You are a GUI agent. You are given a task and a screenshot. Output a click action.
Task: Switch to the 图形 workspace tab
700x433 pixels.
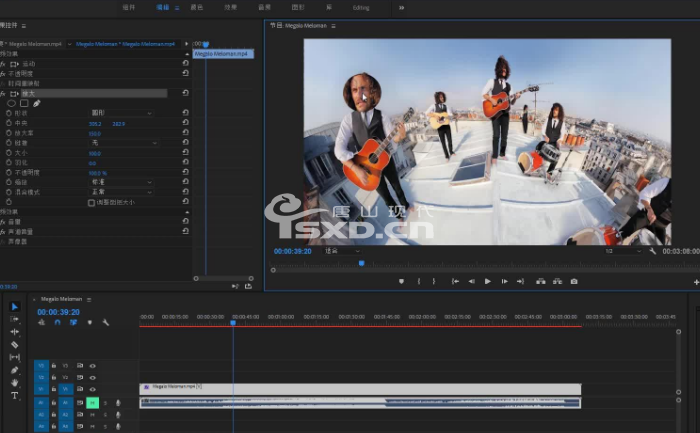(x=298, y=8)
